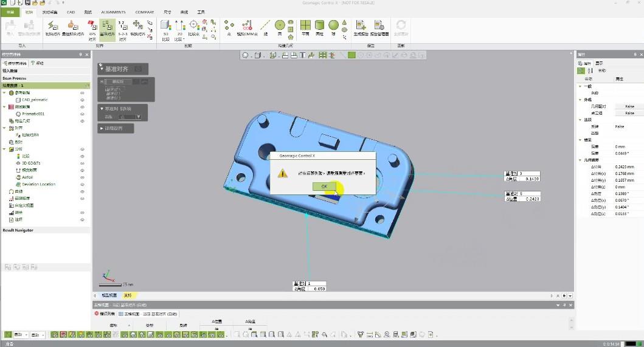Toggle visibility of Airfoil
This screenshot has width=644, height=347.
[x=82, y=177]
